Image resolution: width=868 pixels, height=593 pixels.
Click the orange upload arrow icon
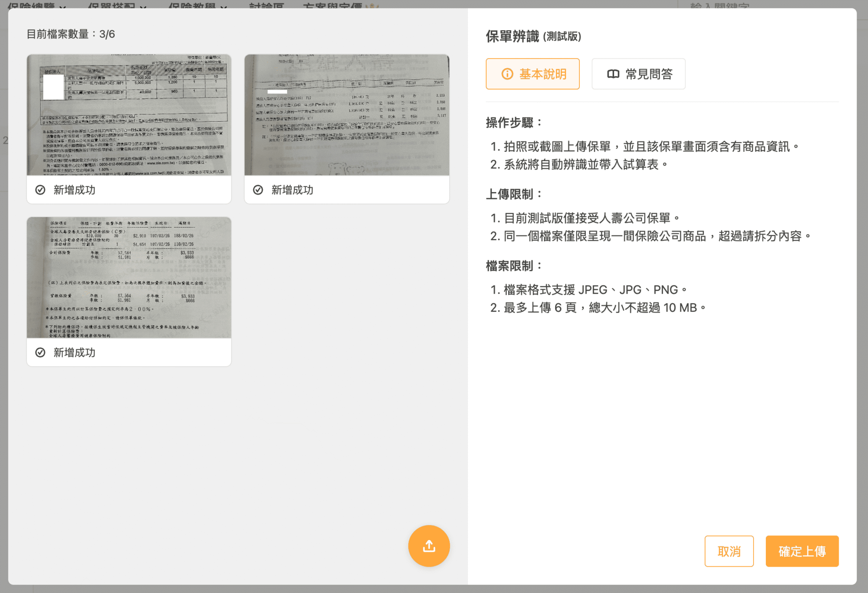(x=428, y=546)
